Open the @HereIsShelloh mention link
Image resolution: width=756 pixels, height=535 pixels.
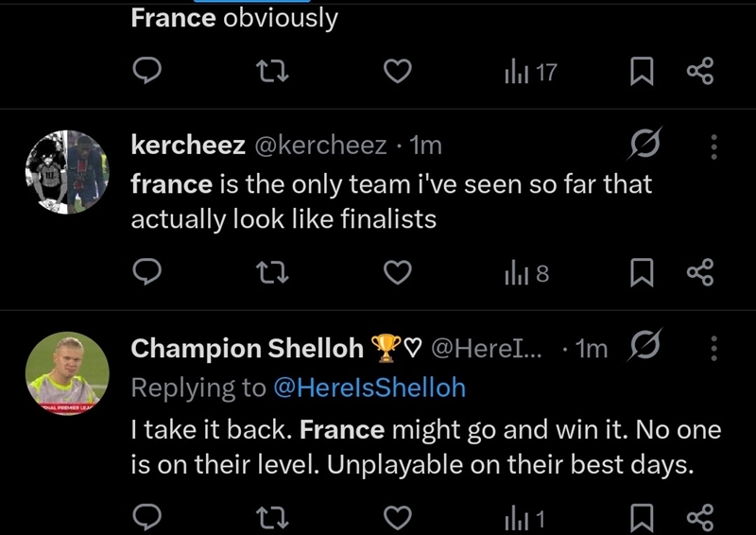(x=369, y=388)
